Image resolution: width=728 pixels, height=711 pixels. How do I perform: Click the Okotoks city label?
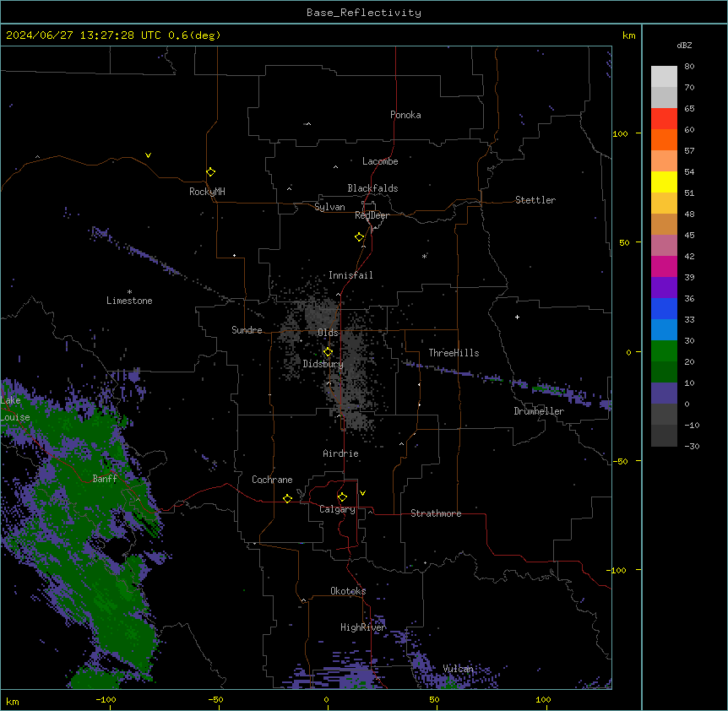pos(348,591)
